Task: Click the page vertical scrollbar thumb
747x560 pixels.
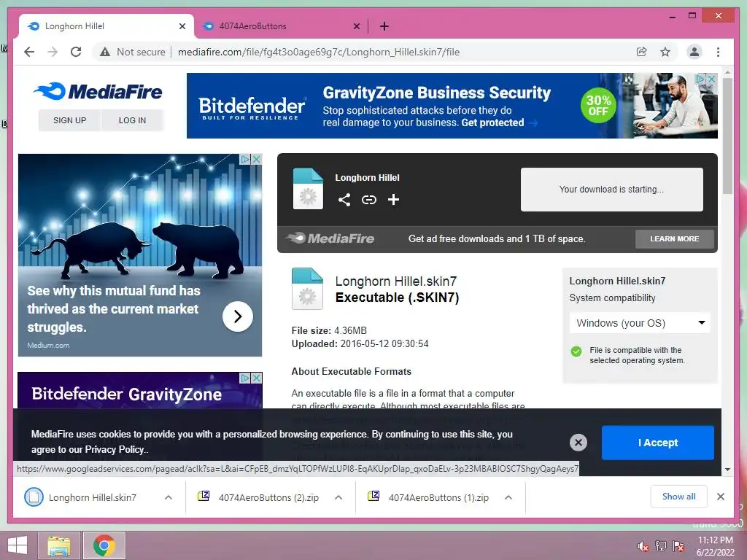Action: (x=727, y=136)
